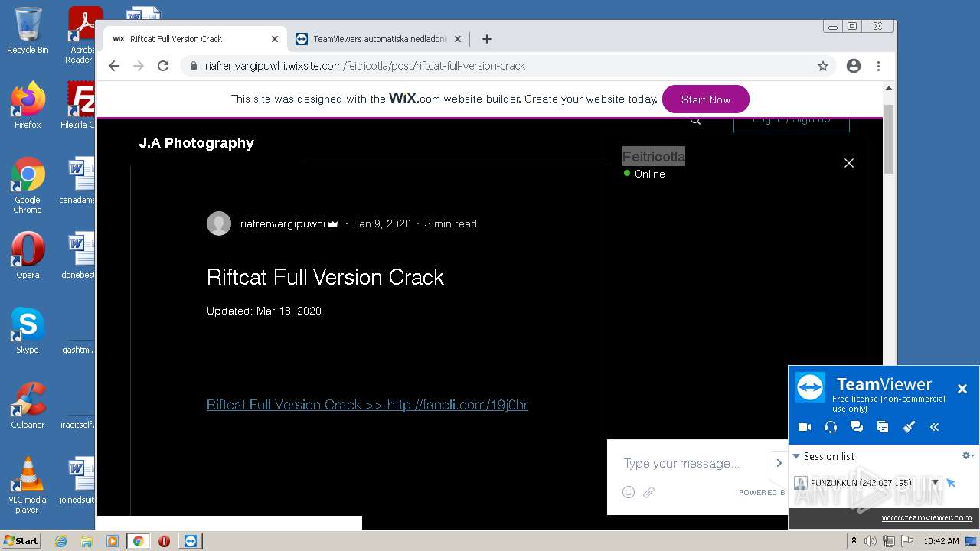This screenshot has width=980, height=551.
Task: Open Session list gear settings dropdown
Action: click(x=968, y=455)
